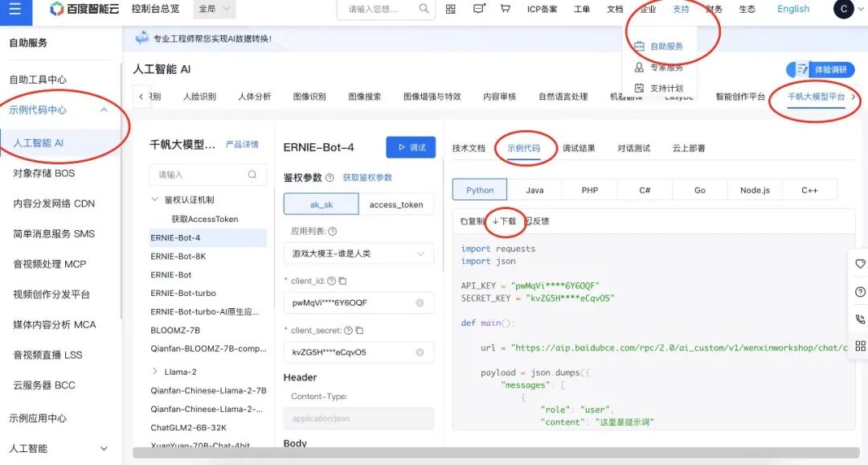Click the Baidu AI Cloud logo
This screenshot has width=868, height=465.
[x=84, y=9]
